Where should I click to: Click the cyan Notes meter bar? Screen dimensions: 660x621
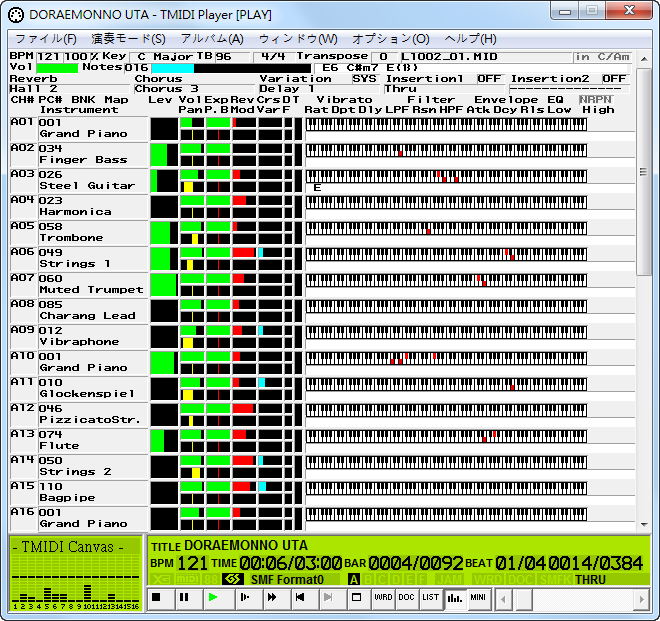coord(173,67)
